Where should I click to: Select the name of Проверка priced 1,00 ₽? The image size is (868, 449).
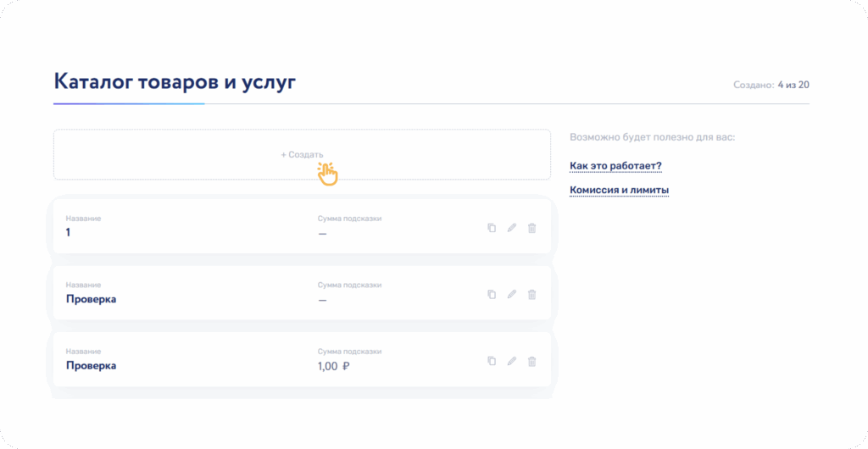tap(91, 366)
